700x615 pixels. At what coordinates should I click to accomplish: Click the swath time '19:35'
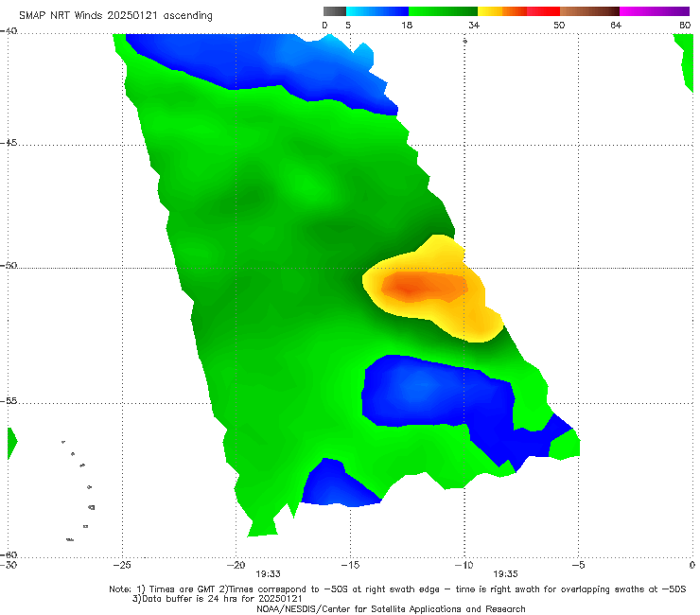(505, 574)
